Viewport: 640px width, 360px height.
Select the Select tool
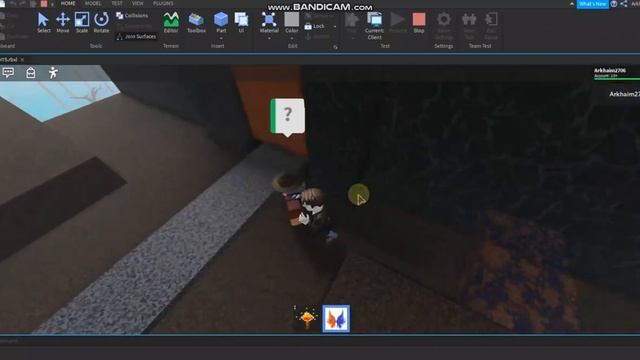(43, 23)
